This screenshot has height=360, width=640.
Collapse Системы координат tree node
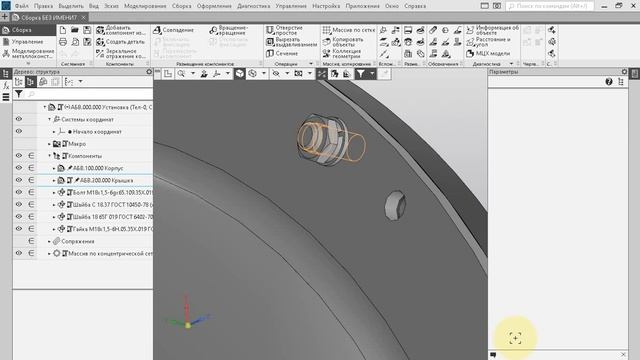(x=49, y=120)
